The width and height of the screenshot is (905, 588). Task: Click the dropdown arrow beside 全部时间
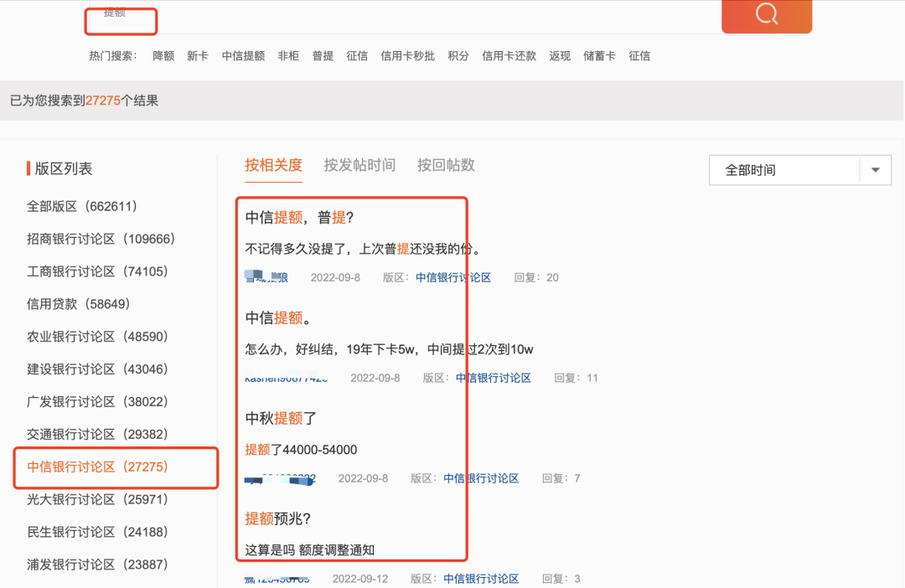coord(876,170)
